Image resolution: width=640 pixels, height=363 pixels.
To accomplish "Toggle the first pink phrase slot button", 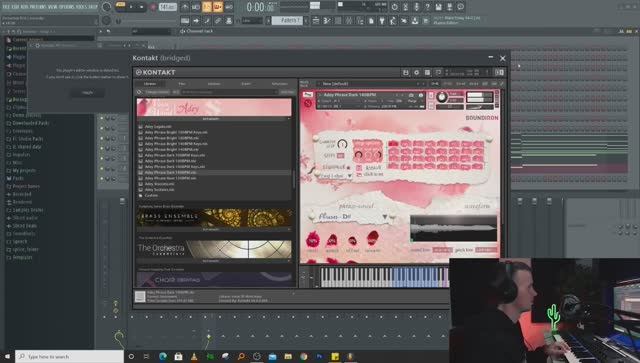I will click(393, 143).
